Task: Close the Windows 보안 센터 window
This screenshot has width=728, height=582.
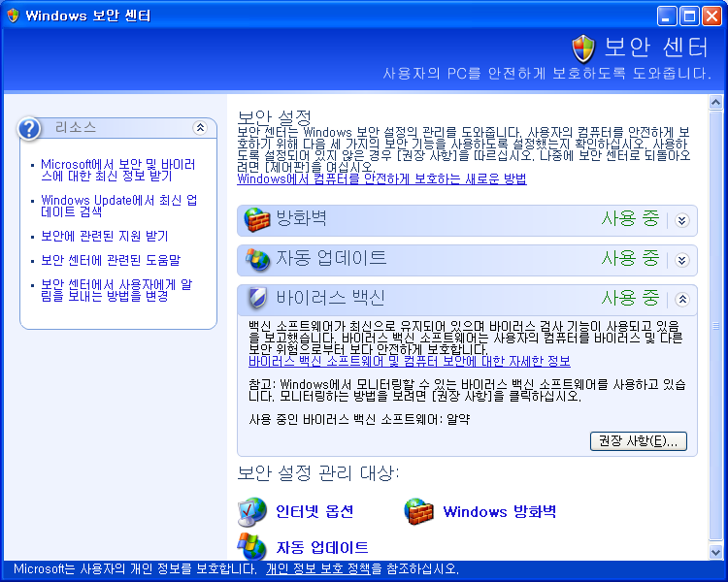Action: point(711,16)
